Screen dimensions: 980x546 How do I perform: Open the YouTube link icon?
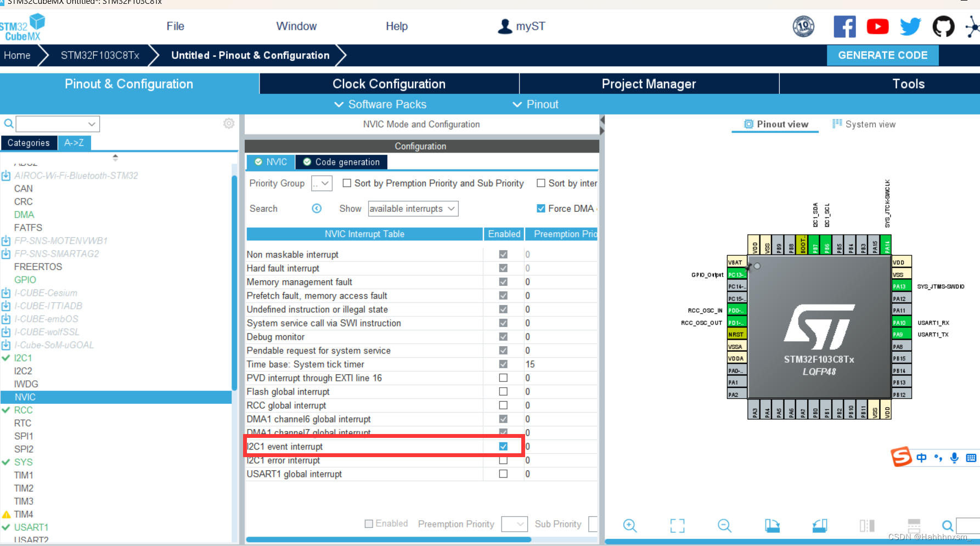coord(877,26)
